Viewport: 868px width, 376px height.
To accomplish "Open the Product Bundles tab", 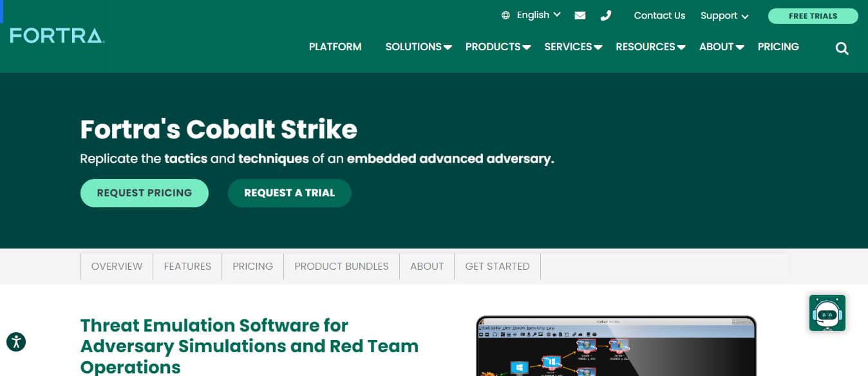I will (341, 267).
